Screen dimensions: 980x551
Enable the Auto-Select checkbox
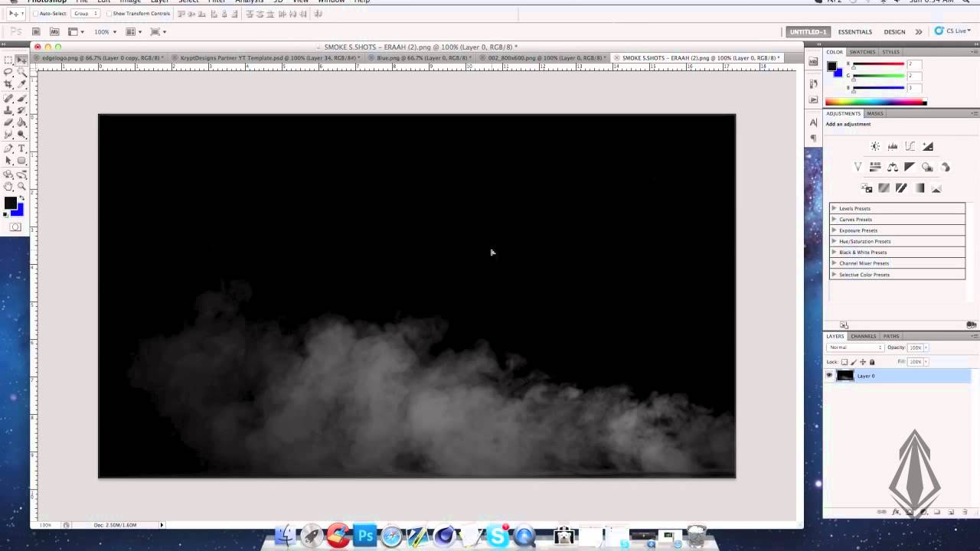point(36,14)
